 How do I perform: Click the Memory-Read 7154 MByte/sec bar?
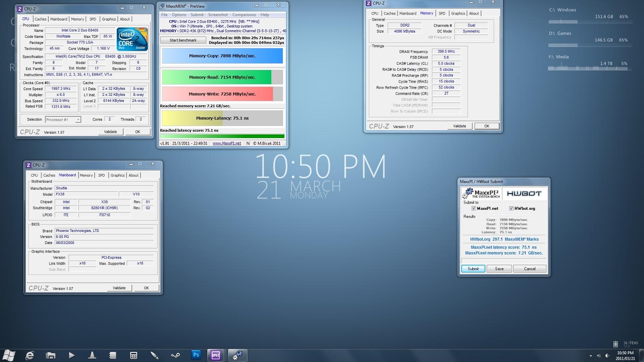(x=222, y=77)
